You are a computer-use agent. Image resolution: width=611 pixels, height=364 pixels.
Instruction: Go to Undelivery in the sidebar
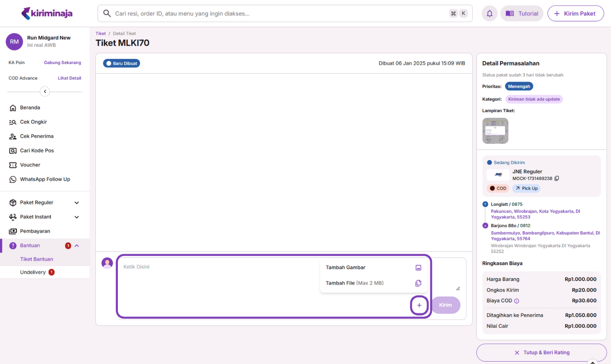tap(33, 272)
